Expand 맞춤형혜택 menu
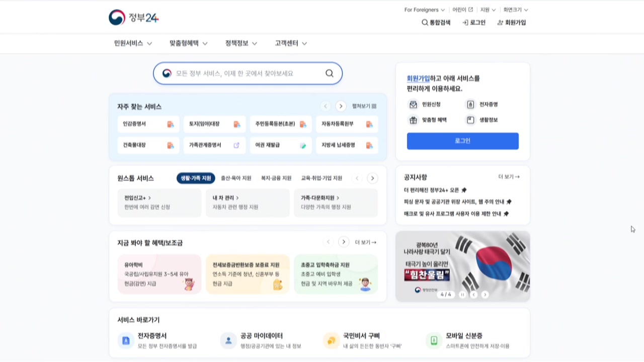644x362 pixels. [189, 43]
